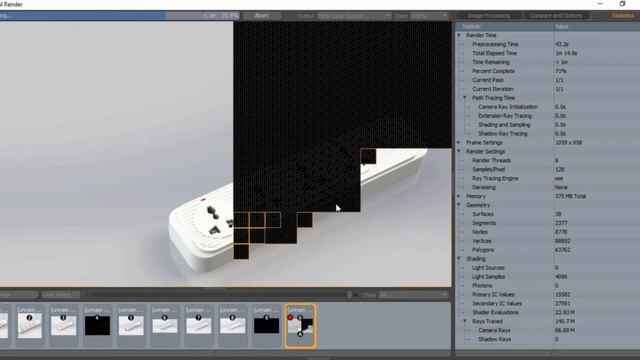Select the Primary IC Values row
Viewport: 640px width, 360px height.
(548, 295)
